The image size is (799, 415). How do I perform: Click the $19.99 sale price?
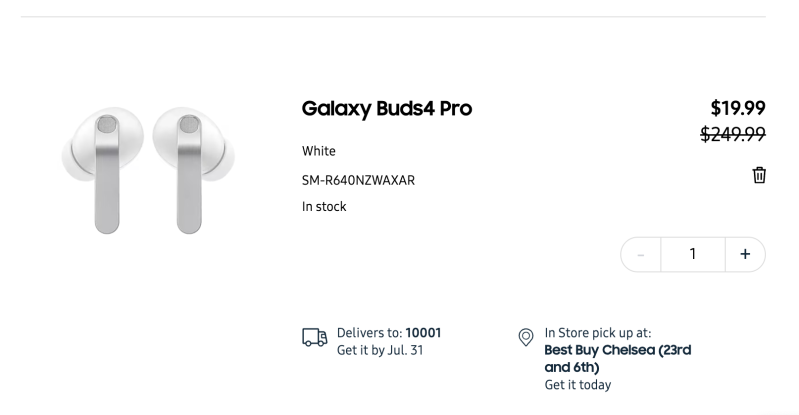(x=738, y=108)
